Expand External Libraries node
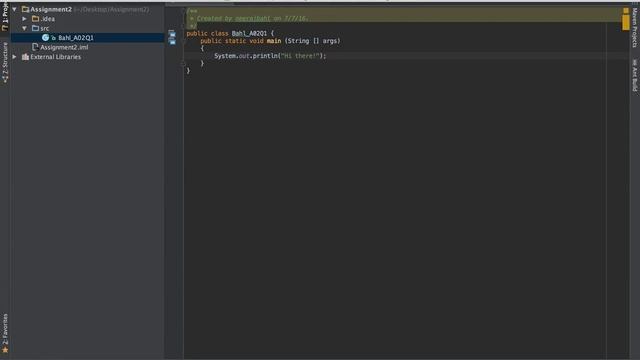The height and width of the screenshot is (360, 640). 14,57
